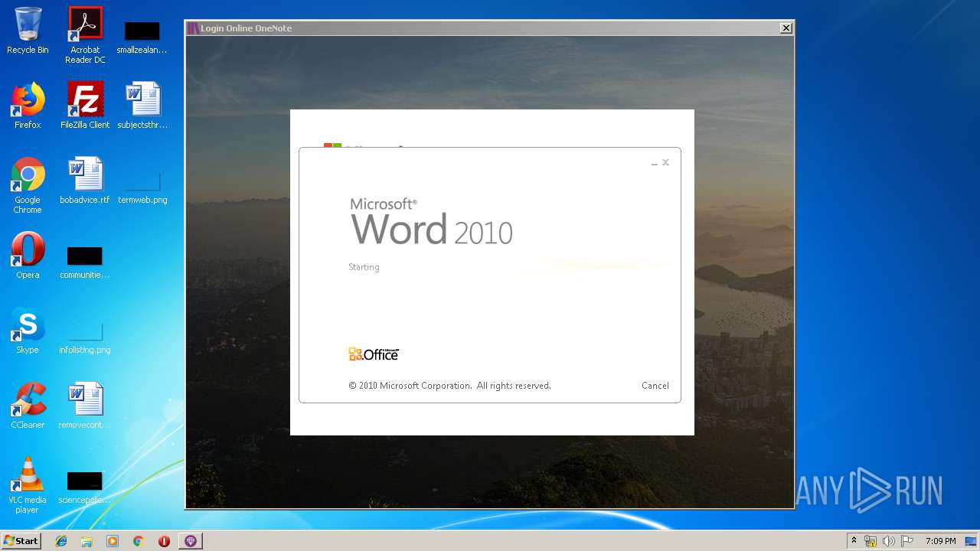Select the sciencepolic file icon
Viewport: 980px width, 551px height.
(85, 487)
